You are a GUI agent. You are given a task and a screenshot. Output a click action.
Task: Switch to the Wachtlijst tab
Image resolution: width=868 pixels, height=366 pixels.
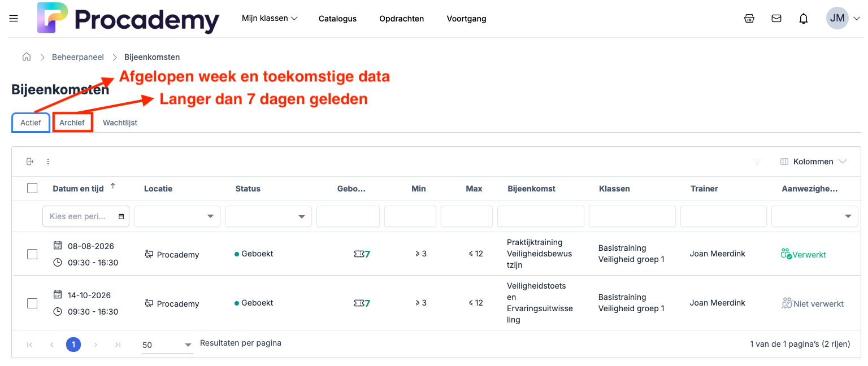click(120, 123)
